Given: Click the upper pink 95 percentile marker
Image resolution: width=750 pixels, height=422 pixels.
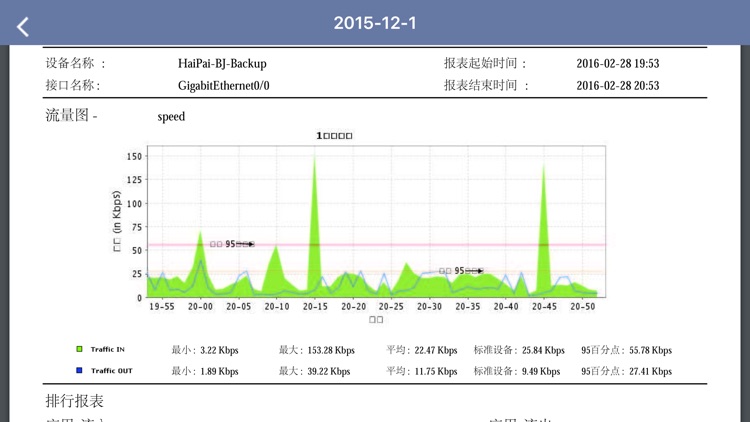Looking at the screenshot, I should click(x=232, y=244).
